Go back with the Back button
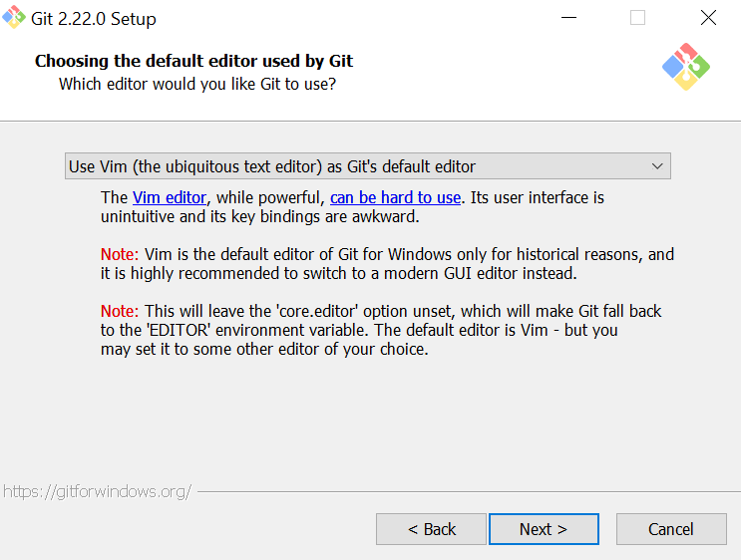The image size is (741, 560). click(431, 529)
